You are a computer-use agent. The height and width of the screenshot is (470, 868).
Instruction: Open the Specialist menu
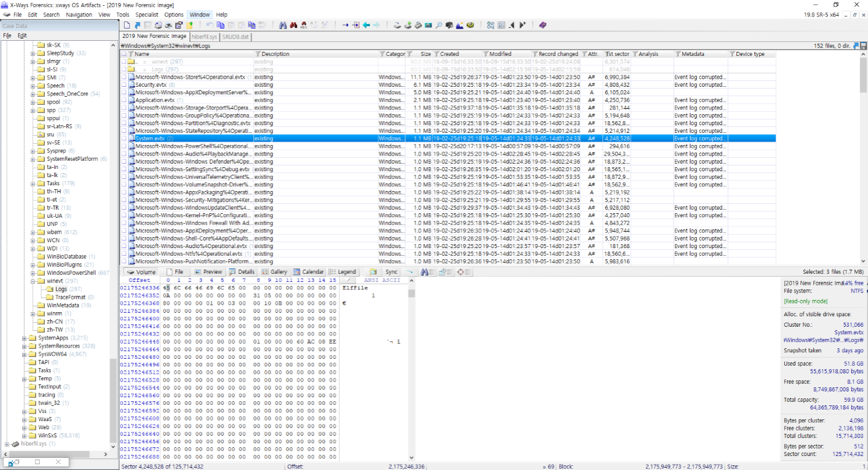147,15
